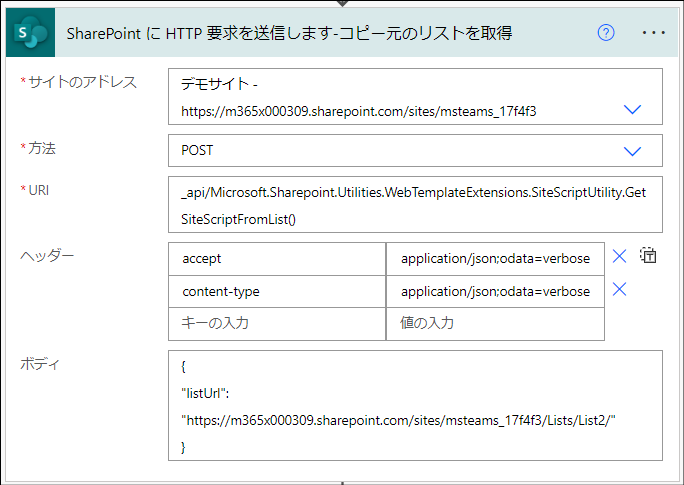The image size is (684, 485).
Task: Click the content-type key field
Action: click(x=277, y=292)
